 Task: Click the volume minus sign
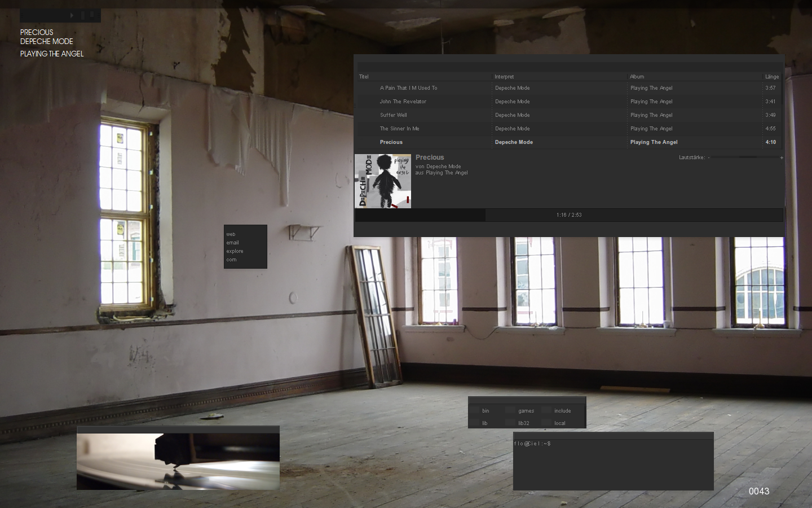(x=709, y=157)
